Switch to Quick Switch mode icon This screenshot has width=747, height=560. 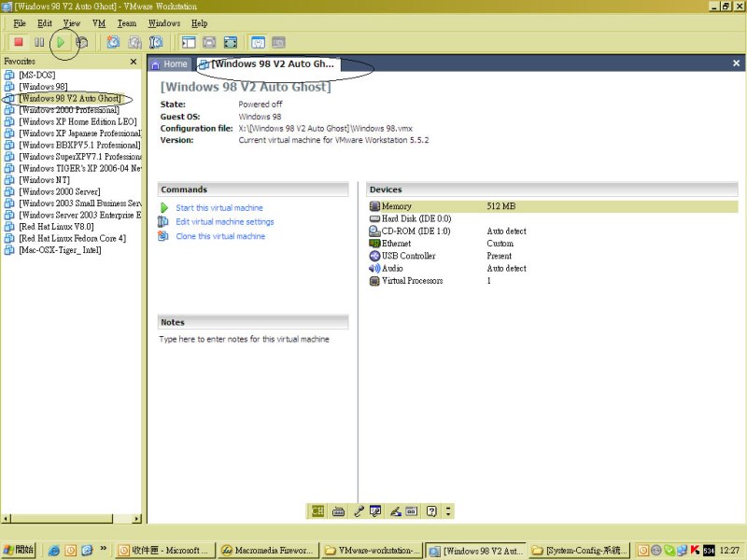coord(209,42)
